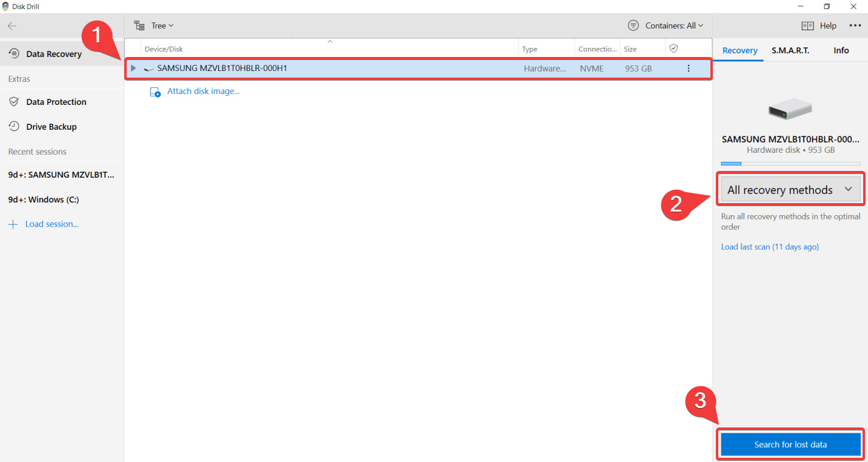Click the SAMSUNG MZVLB1T0HBLR-000... title in the right panel

(790, 139)
